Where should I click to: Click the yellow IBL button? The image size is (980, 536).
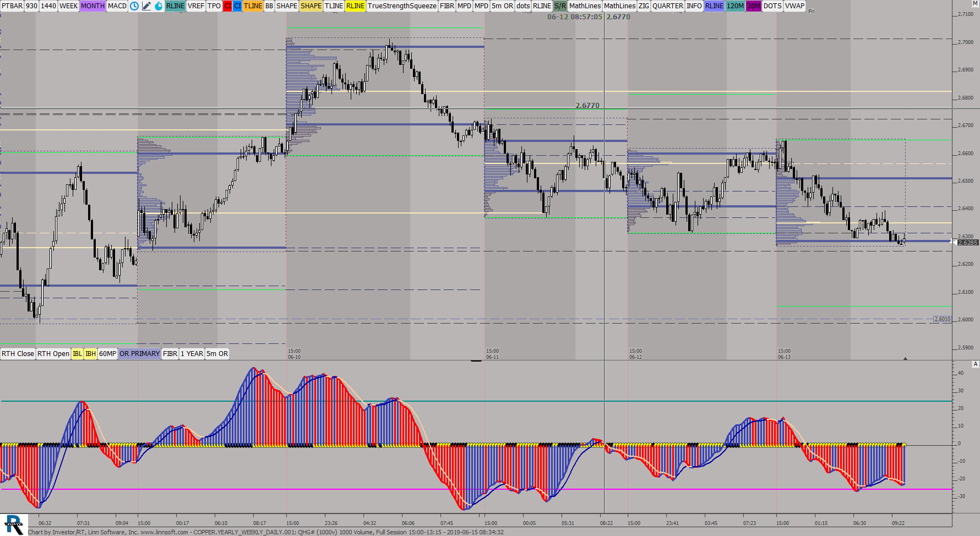coord(77,354)
